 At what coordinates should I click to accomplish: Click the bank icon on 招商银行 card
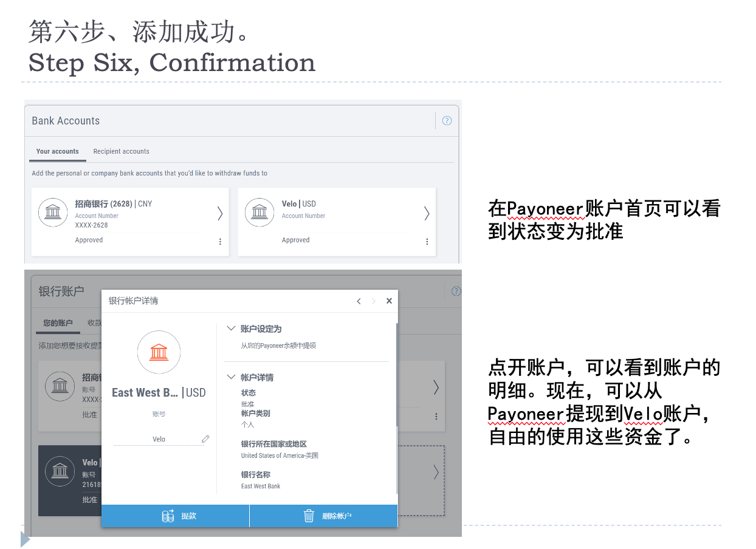point(53,212)
